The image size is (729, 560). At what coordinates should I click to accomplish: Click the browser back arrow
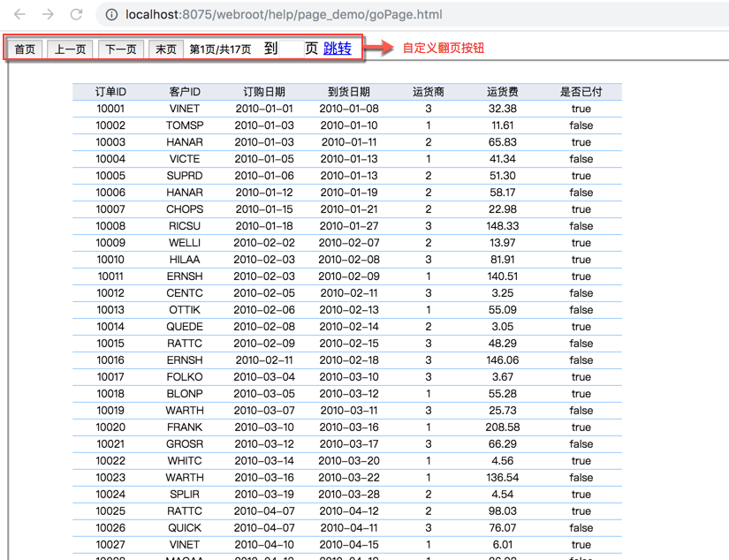pos(19,14)
